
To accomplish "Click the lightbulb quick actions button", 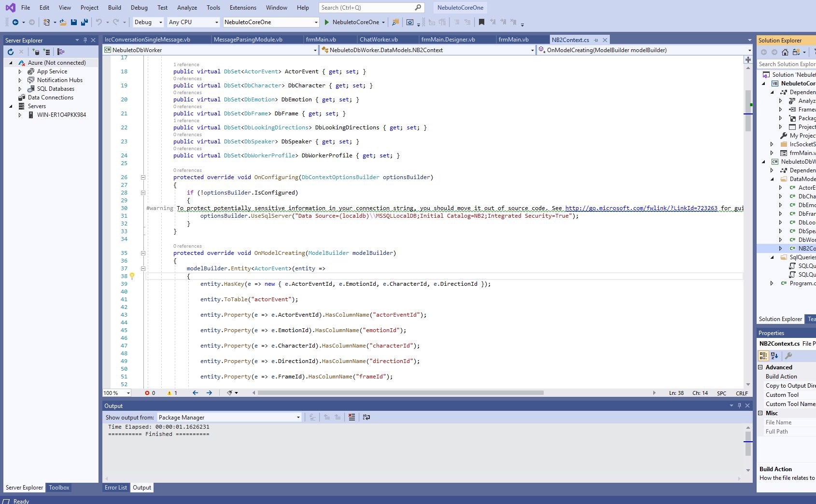I will click(x=132, y=276).
